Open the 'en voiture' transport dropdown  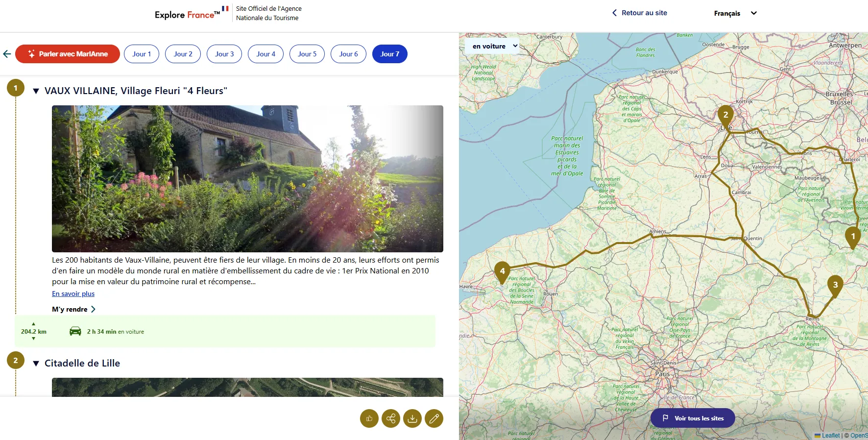point(492,46)
